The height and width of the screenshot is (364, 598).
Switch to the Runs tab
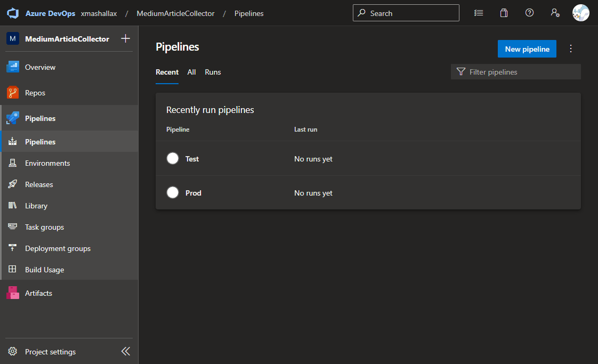tap(213, 72)
